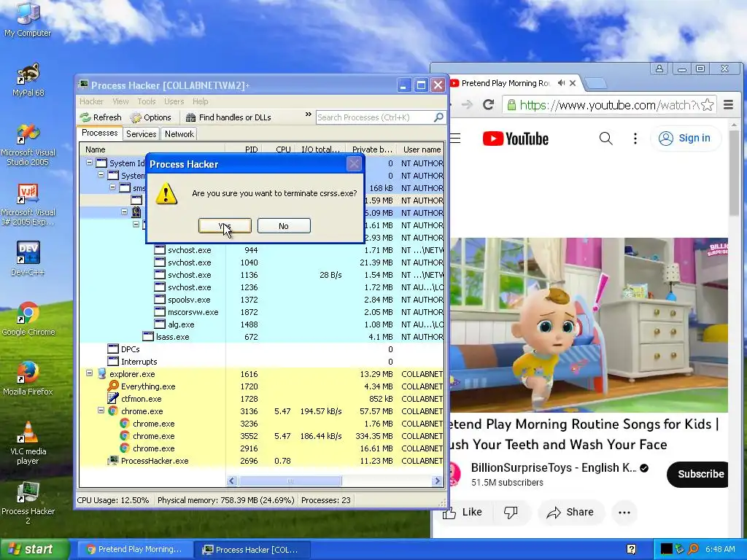Viewport: 747px width, 560px height.
Task: Close the Process Hacker confirmation dialog
Action: tap(354, 164)
